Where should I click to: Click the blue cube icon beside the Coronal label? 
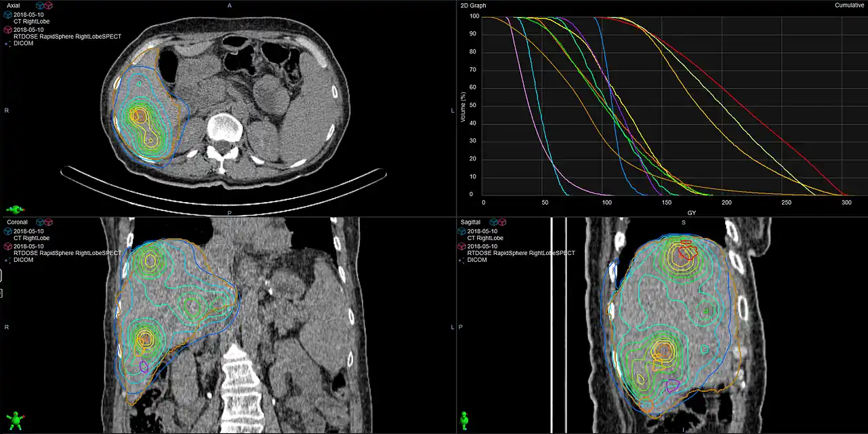(41, 222)
